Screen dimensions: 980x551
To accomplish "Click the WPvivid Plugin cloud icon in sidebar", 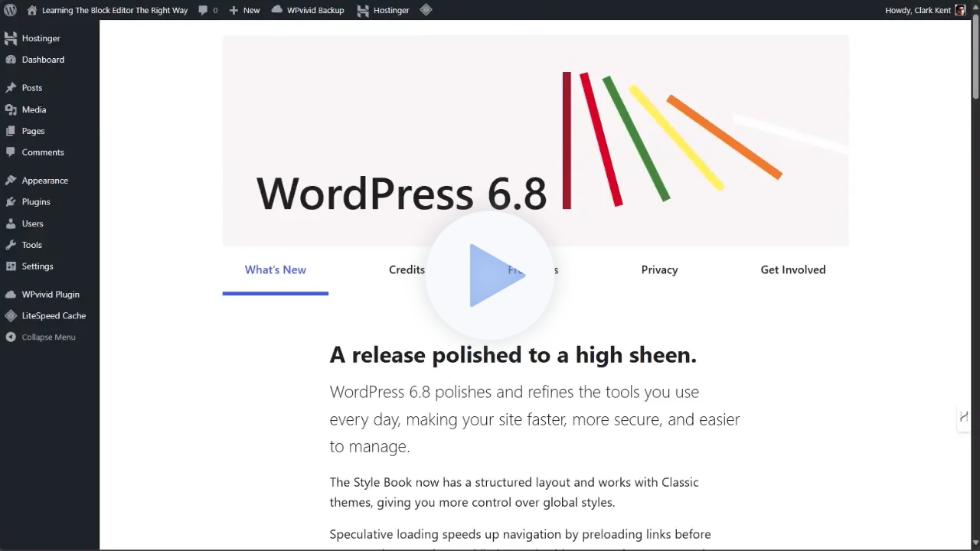I will (11, 295).
